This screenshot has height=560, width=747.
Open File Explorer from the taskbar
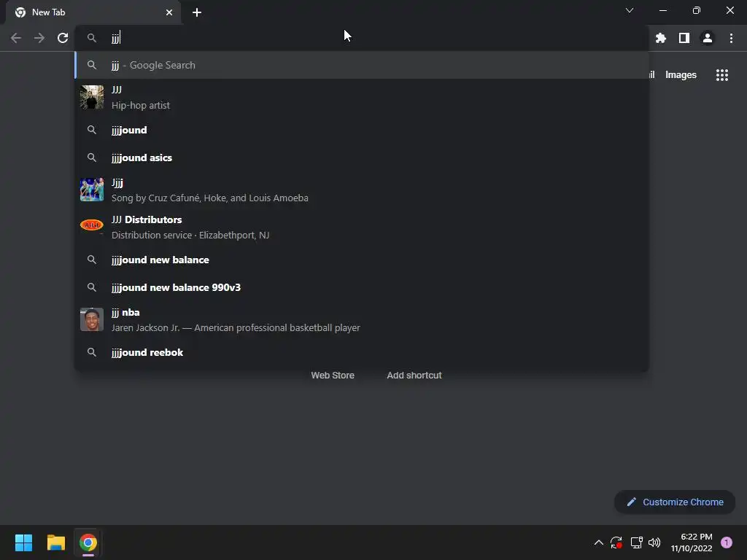55,542
